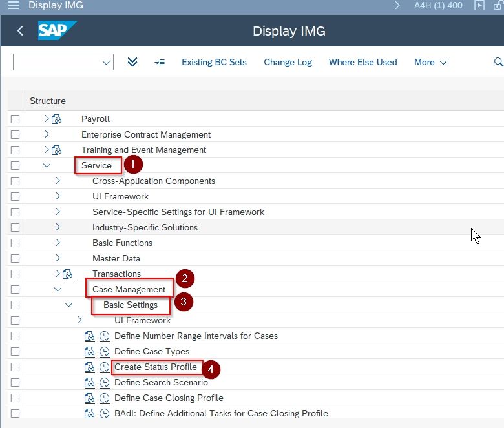Execute activity icon for Define Search Scenario
The width and height of the screenshot is (504, 428).
click(104, 382)
